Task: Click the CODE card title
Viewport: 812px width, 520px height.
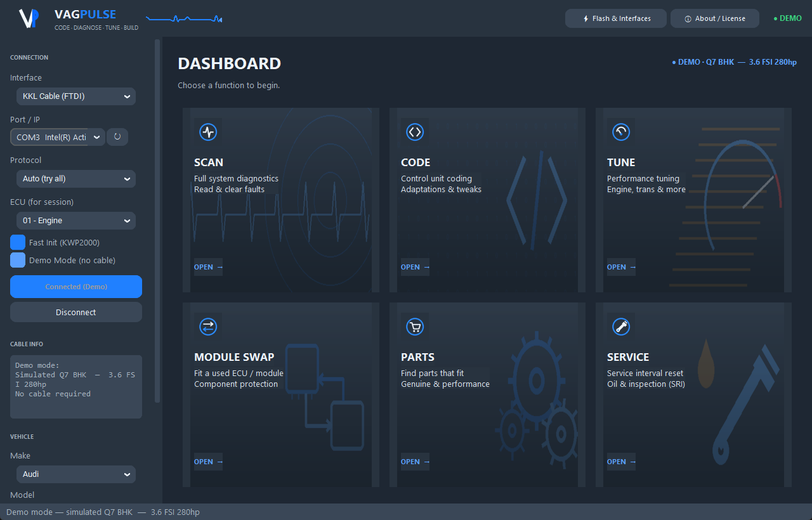Action: (x=416, y=162)
